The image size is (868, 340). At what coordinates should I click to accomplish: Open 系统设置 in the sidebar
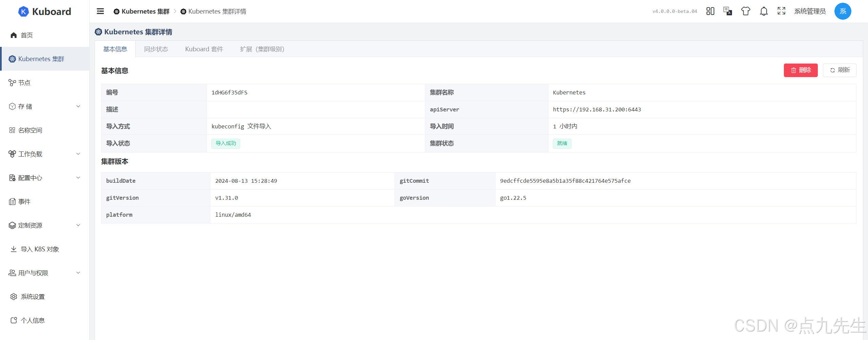pyautogui.click(x=45, y=297)
